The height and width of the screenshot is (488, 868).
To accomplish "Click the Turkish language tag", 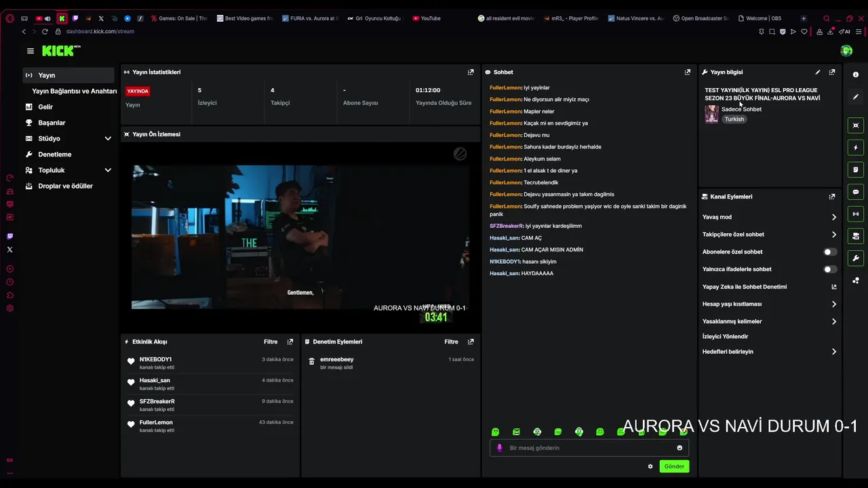I will (734, 119).
